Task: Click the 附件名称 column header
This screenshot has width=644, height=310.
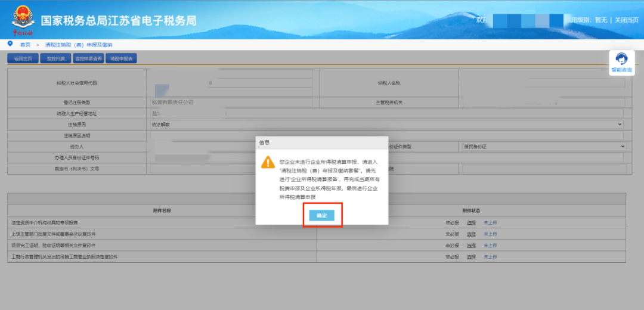Action: (x=162, y=210)
